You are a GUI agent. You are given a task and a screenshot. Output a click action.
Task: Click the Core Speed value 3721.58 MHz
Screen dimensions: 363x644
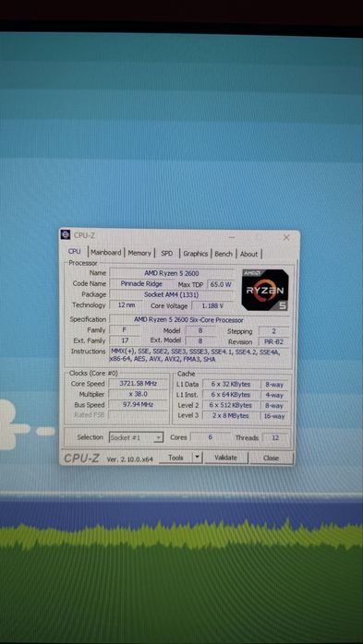pyautogui.click(x=139, y=383)
